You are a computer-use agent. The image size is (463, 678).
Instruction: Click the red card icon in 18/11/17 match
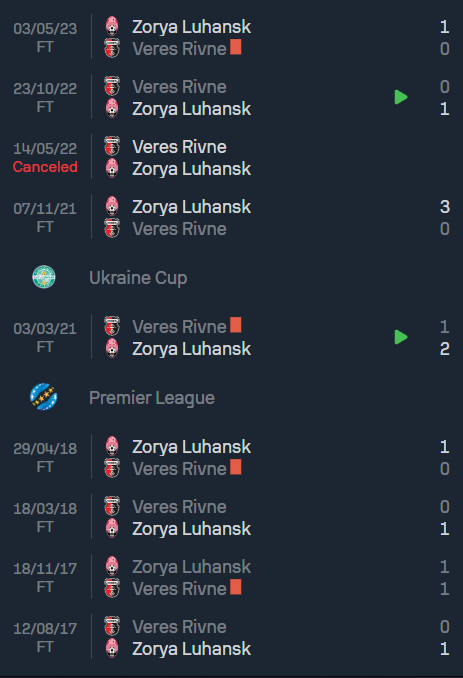236,587
